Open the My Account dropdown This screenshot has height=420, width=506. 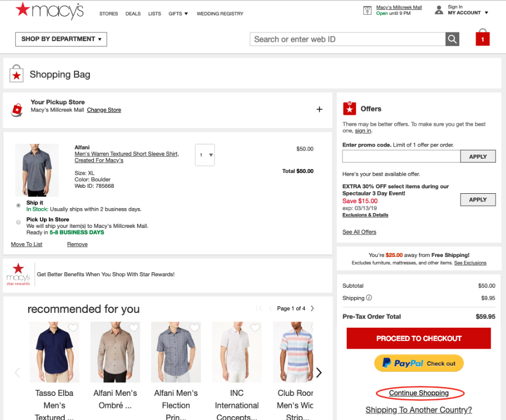point(468,13)
